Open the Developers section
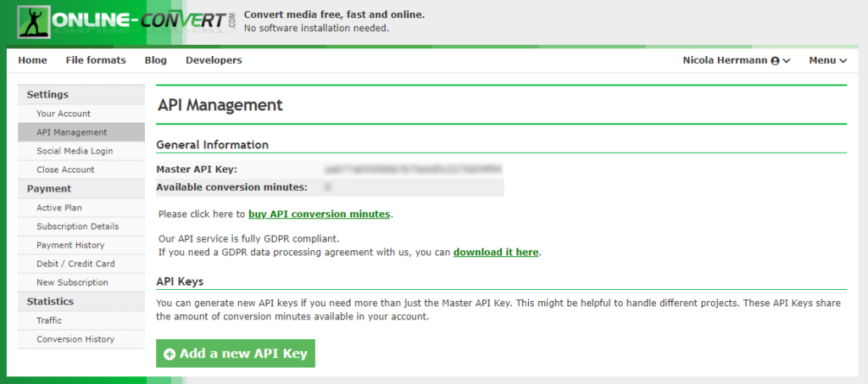This screenshot has height=384, width=868. click(x=214, y=60)
